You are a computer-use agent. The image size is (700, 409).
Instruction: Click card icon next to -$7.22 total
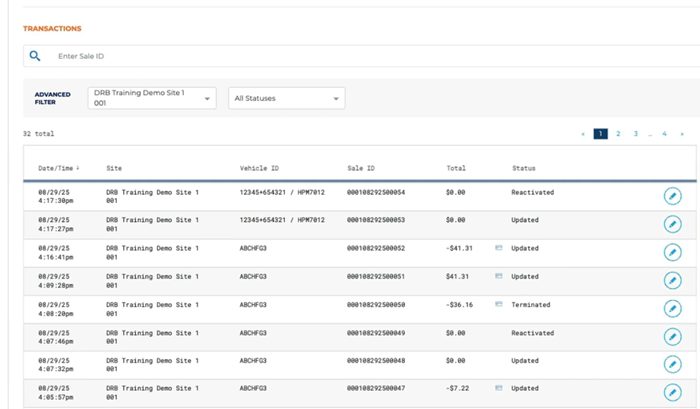[x=499, y=388]
